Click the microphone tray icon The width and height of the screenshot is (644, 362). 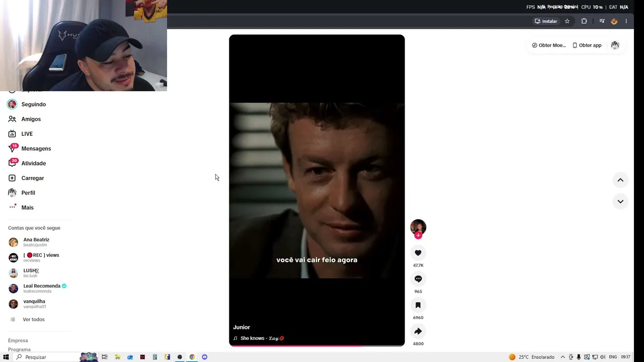tap(579, 357)
